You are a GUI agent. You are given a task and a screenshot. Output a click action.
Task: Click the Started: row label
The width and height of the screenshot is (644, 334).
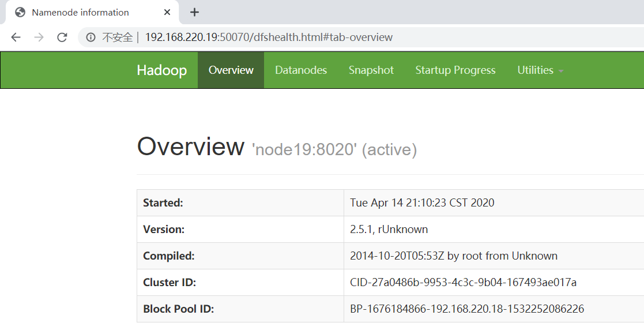pos(163,203)
